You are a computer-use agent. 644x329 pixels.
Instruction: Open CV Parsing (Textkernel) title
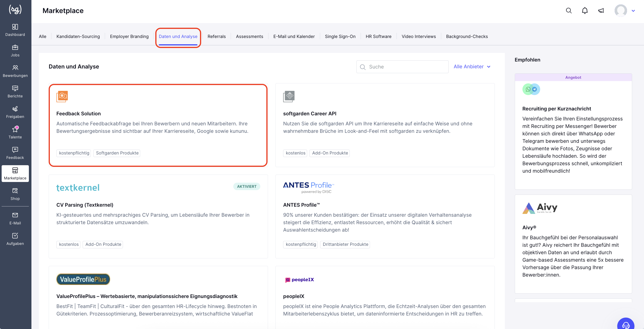[85, 205]
